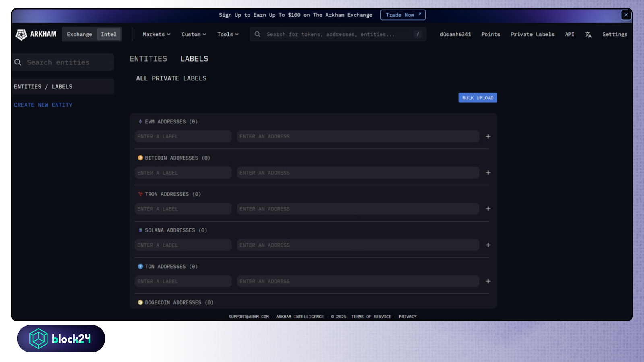This screenshot has height=362, width=644.
Task: Open Settings
Action: [615, 34]
